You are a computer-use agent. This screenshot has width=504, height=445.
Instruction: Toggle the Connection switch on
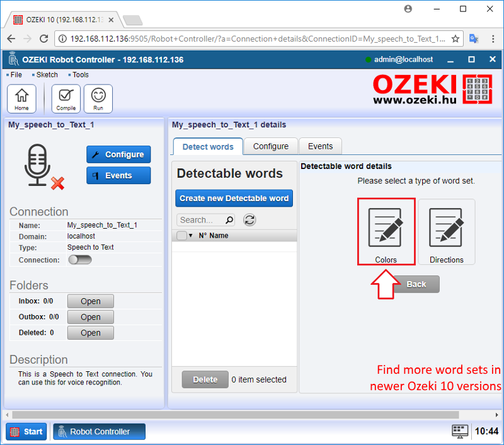tap(80, 260)
